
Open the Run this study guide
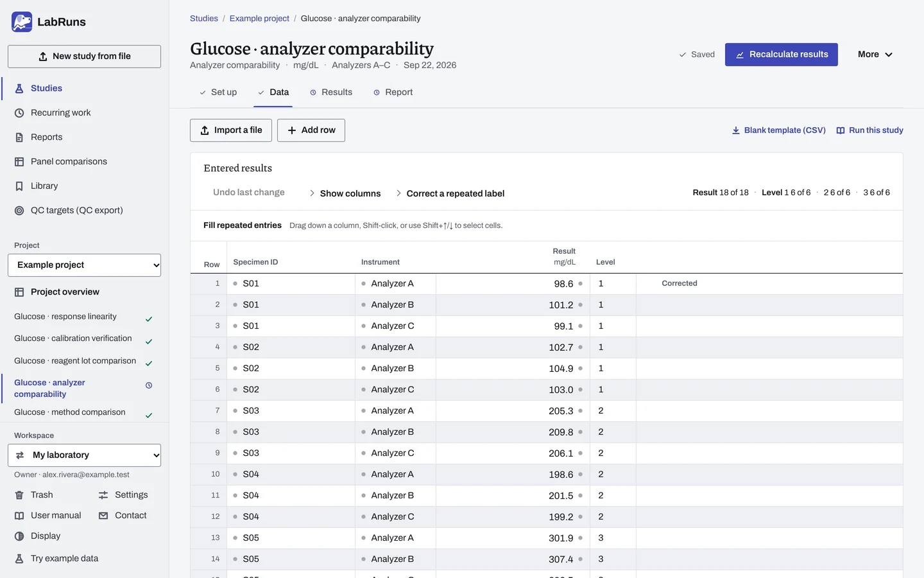click(869, 130)
